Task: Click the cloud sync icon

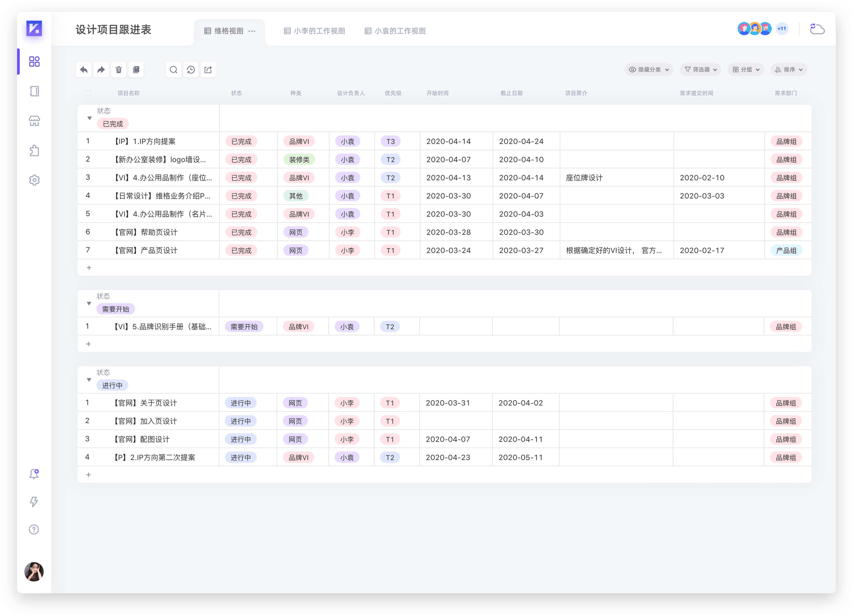Action: pos(817,29)
